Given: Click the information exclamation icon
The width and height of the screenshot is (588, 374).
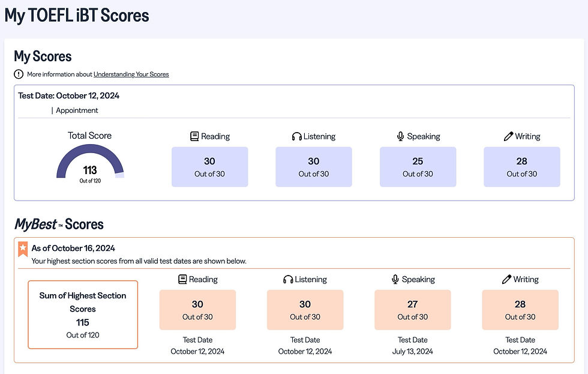Looking at the screenshot, I should (19, 74).
